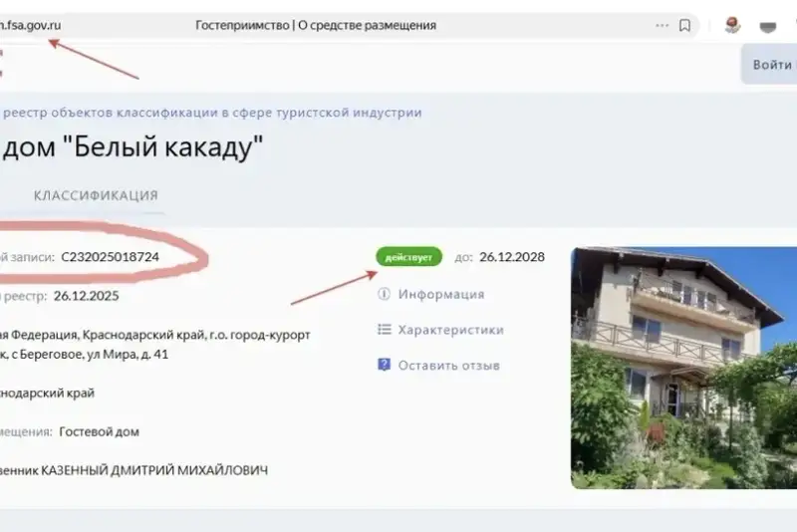Click the page title Гостеприимство in address bar
Image resolution: width=797 pixels, height=532 pixels.
coord(316,26)
